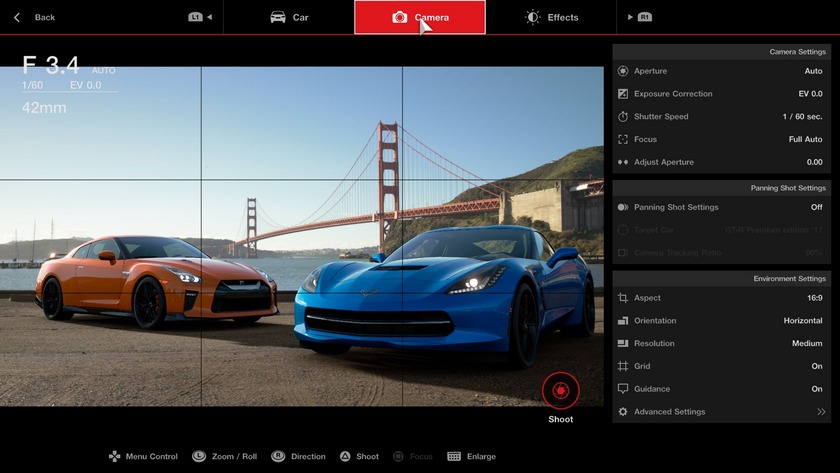This screenshot has width=840, height=473.
Task: Adjust Aperture value 0.00
Action: 814,162
